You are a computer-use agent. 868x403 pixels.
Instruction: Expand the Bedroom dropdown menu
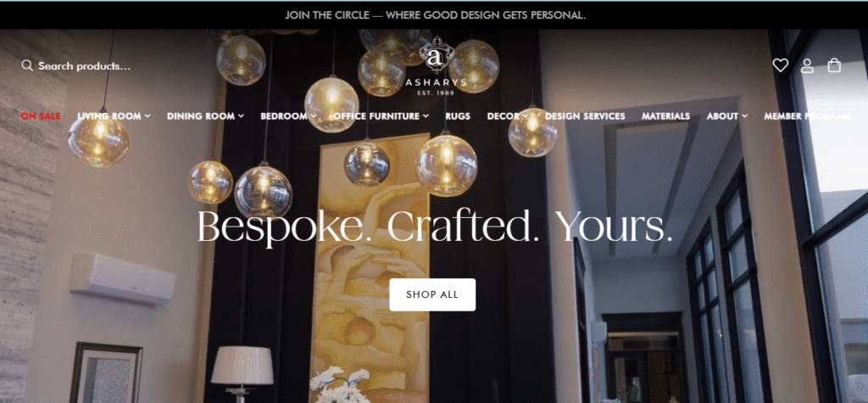coord(288,116)
